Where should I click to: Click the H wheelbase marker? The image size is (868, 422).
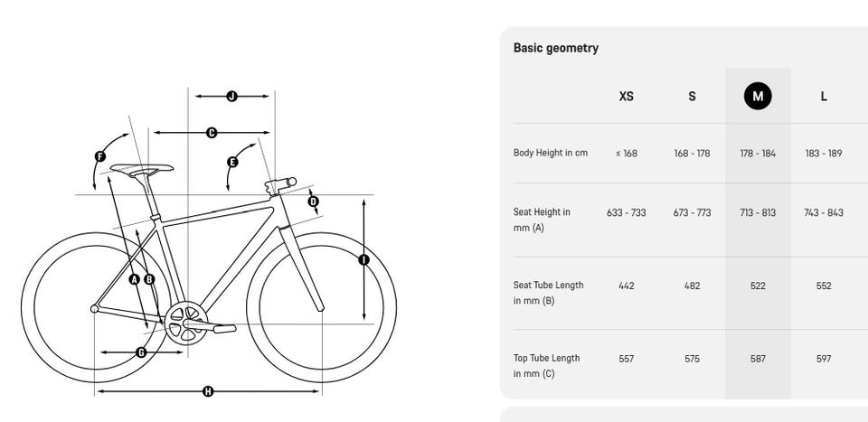pos(208,391)
